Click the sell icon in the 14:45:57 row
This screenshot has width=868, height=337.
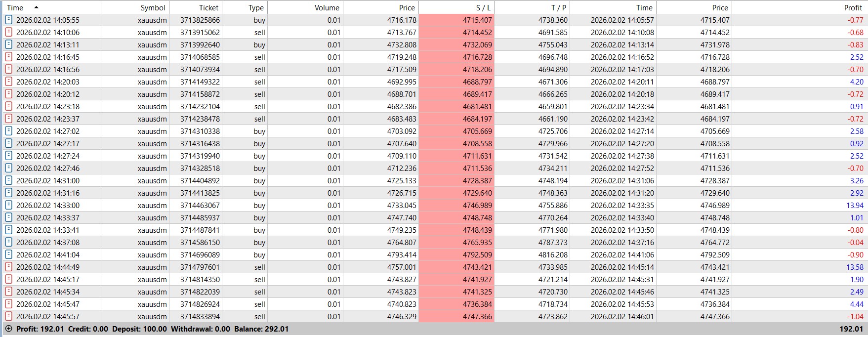[x=8, y=316]
